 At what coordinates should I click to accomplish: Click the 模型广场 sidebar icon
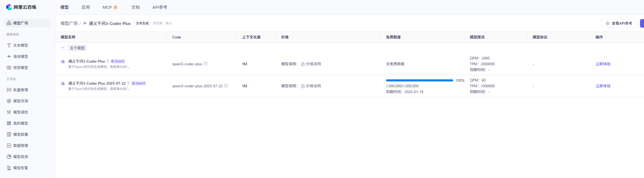click(9, 23)
